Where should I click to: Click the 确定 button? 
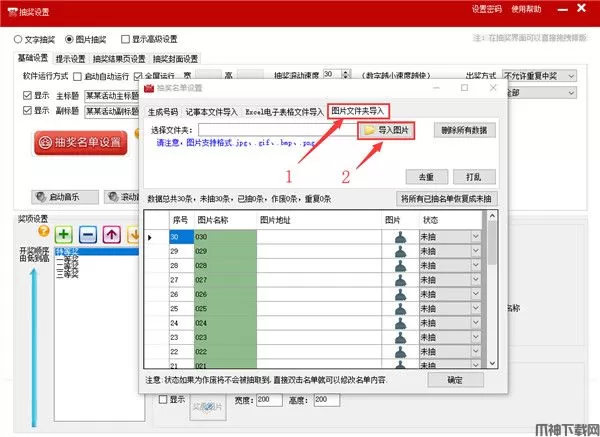click(455, 380)
